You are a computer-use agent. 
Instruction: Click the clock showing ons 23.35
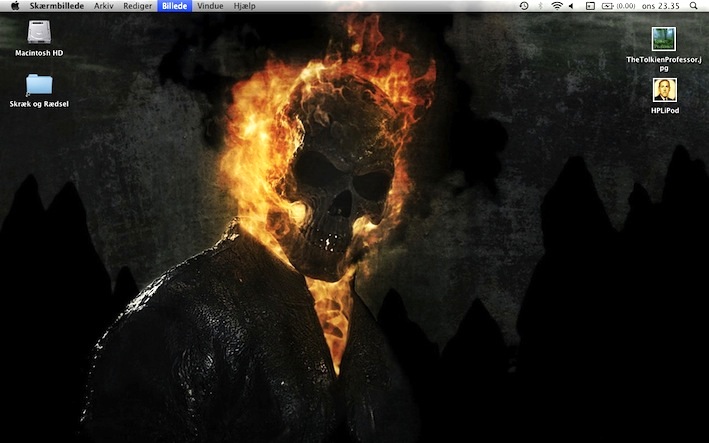[661, 6]
